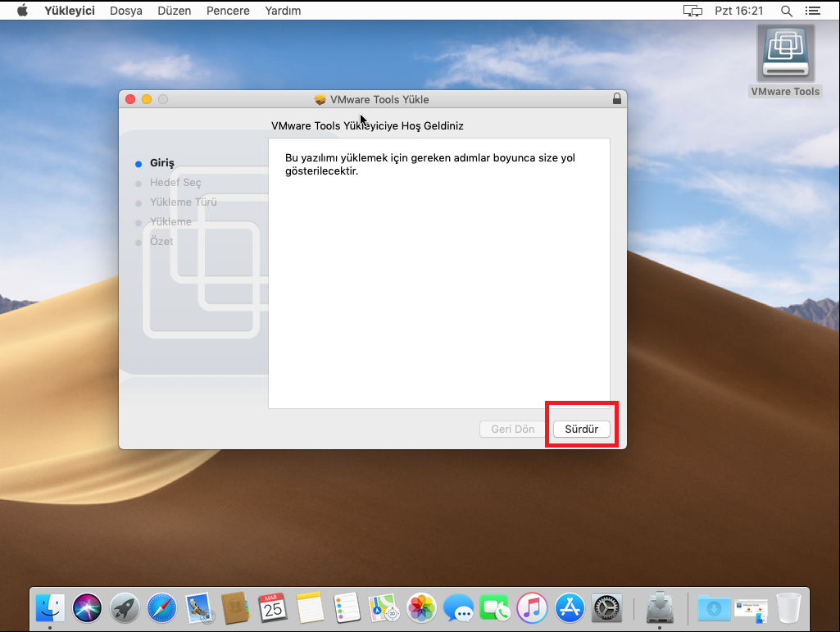Launch Siri from the Dock
Viewport: 840px width, 632px height.
(x=87, y=608)
